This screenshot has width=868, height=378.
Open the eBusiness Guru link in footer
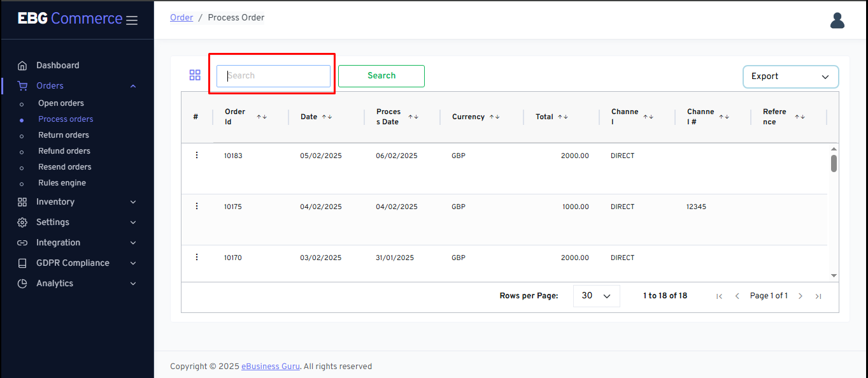[270, 366]
